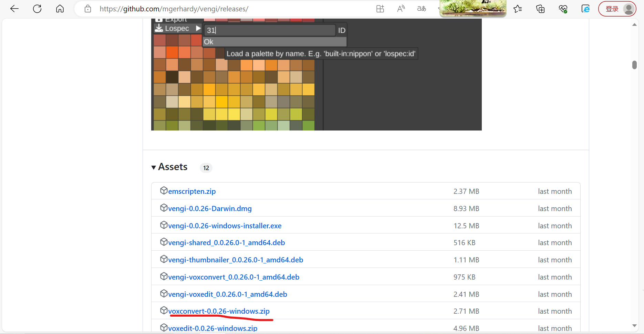Download vengi-shared_0.0.26.0-1_amd64.deb
644x334 pixels.
pos(227,243)
